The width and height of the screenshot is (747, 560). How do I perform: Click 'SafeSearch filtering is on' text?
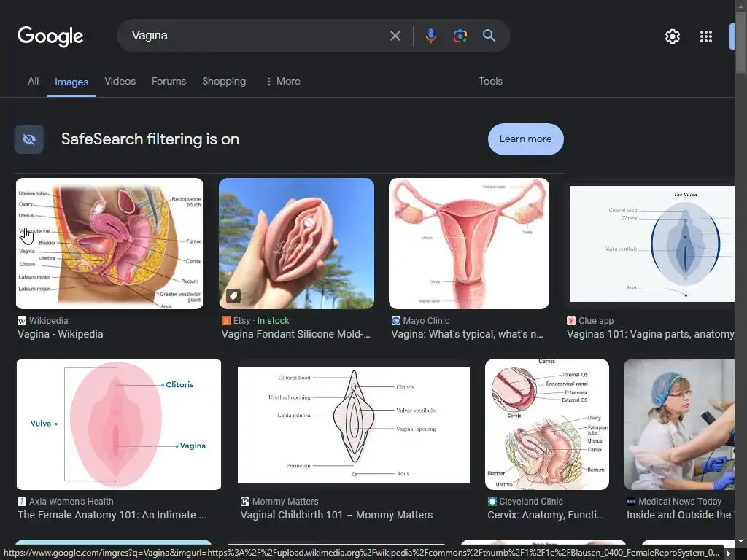click(x=150, y=139)
